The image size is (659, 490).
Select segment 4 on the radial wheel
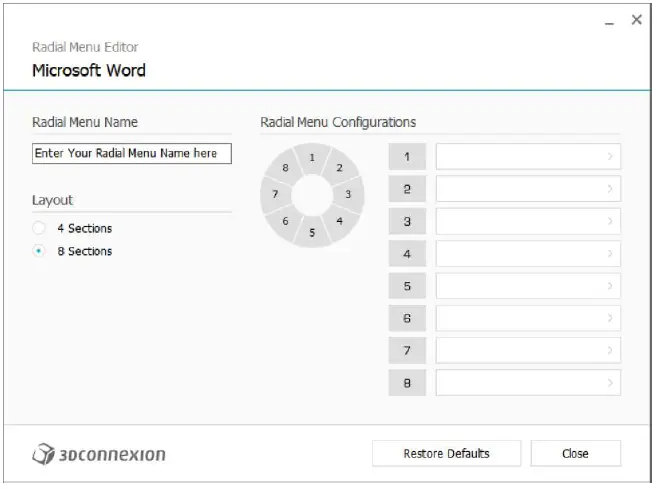[340, 220]
